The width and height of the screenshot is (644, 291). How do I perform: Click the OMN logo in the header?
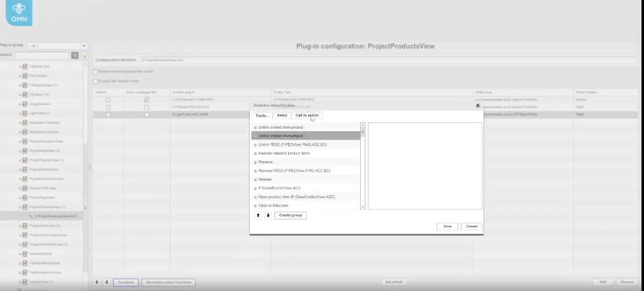point(16,13)
